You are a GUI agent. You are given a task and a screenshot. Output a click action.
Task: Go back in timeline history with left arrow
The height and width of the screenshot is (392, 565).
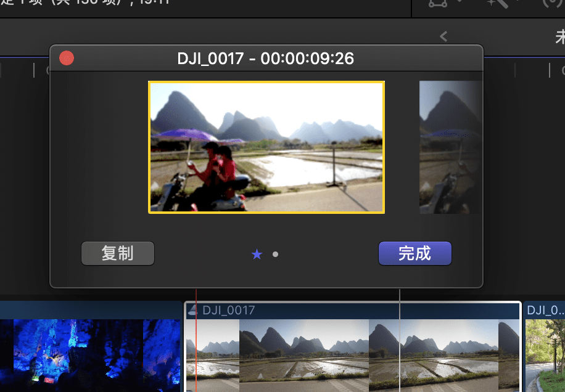tap(443, 36)
